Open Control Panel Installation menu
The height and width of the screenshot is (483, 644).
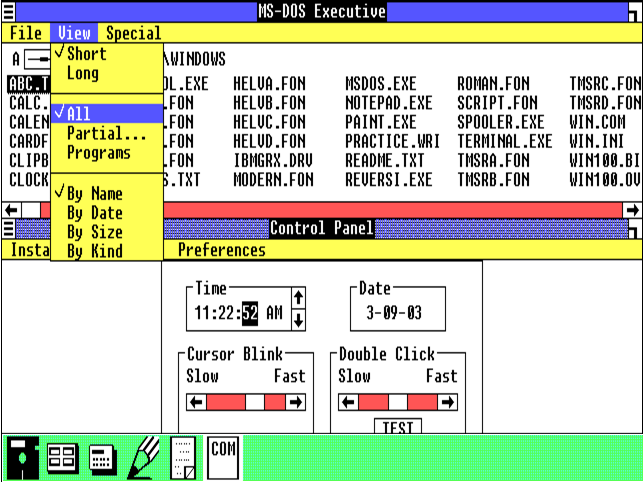pos(29,250)
